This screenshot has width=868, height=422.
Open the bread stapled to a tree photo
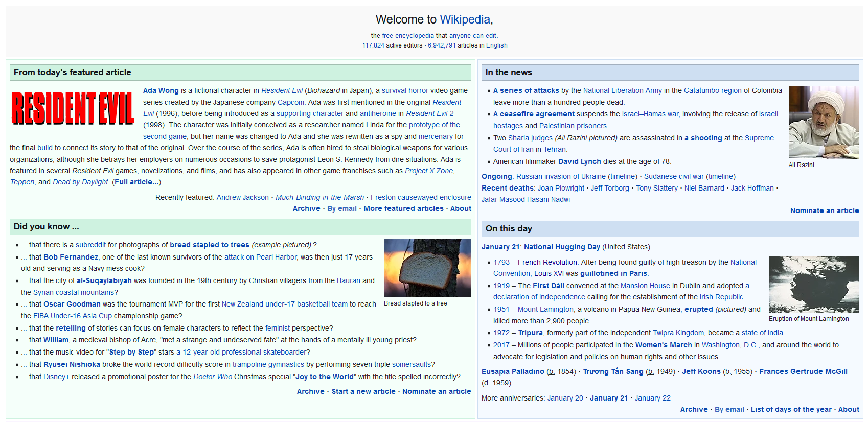tap(427, 268)
